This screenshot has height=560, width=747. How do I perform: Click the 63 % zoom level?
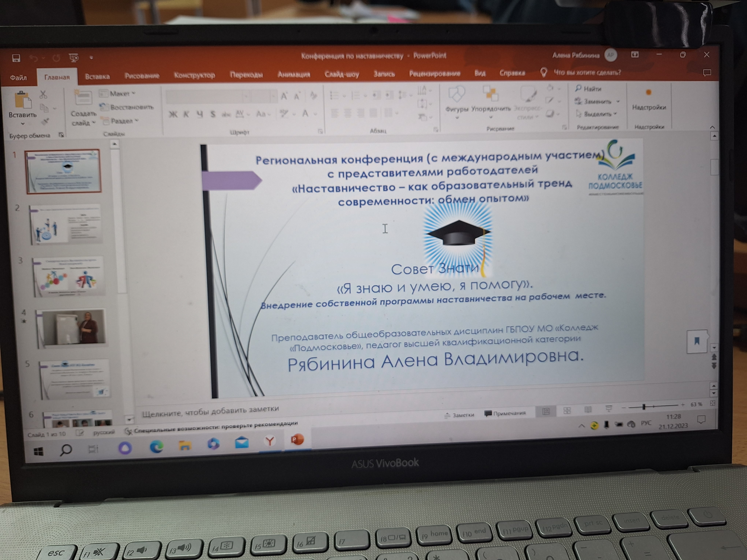(696, 404)
